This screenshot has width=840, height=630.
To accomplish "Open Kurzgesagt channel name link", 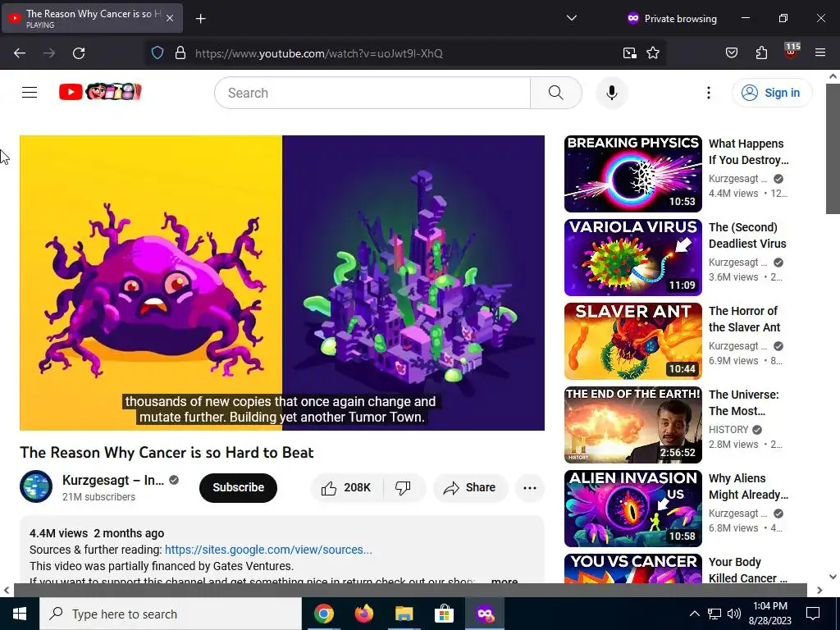I will 113,480.
